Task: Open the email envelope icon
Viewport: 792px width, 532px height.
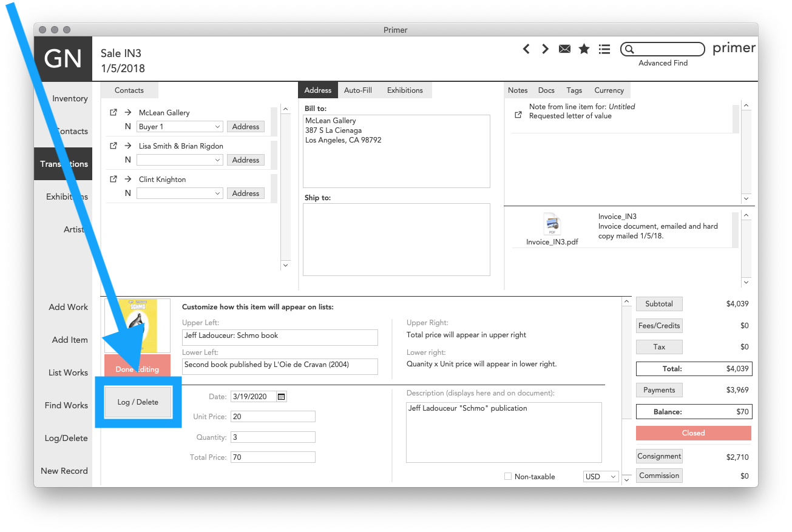Action: [564, 49]
